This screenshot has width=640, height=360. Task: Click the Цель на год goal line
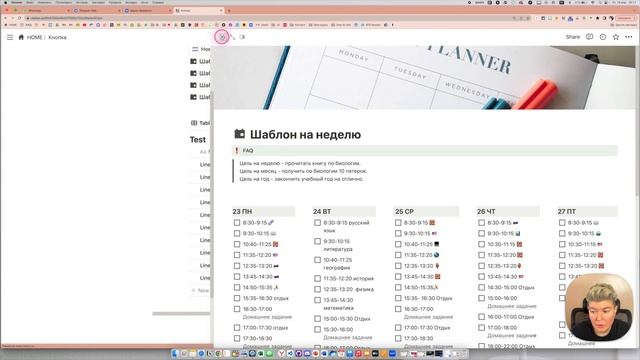coord(301,179)
